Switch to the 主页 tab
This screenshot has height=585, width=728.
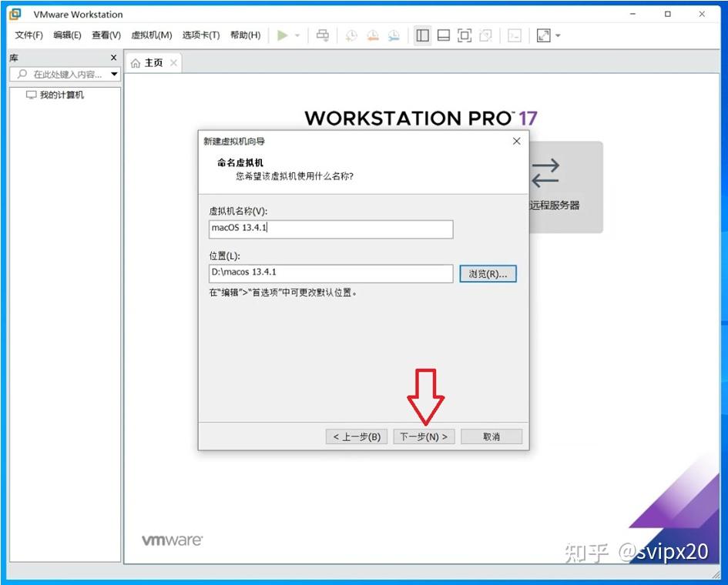[153, 63]
